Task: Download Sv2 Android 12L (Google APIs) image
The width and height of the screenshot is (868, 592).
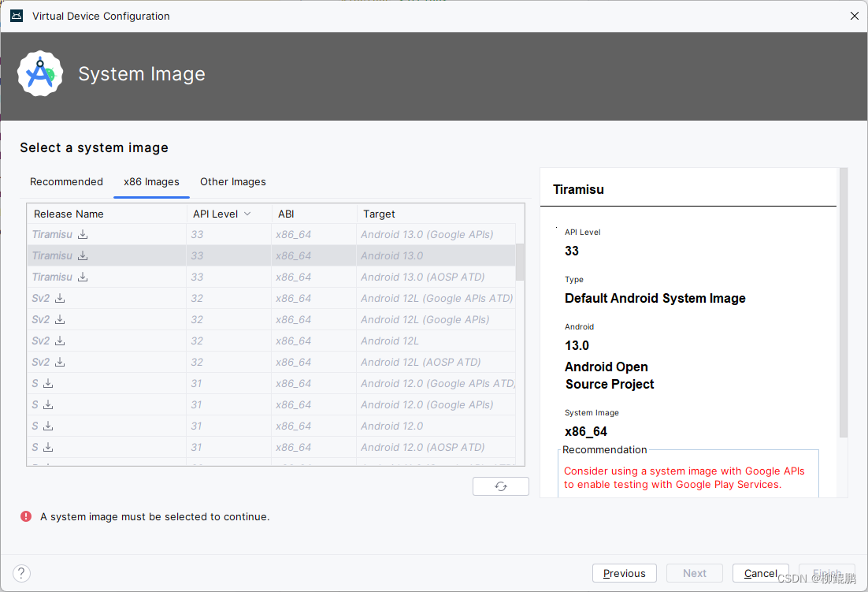Action: tap(60, 319)
